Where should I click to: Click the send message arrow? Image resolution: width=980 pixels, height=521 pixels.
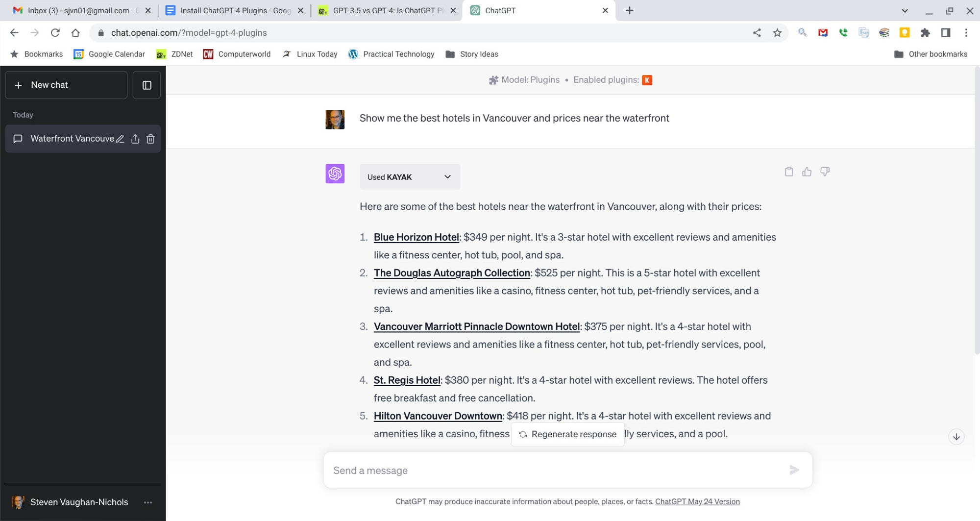pos(794,470)
